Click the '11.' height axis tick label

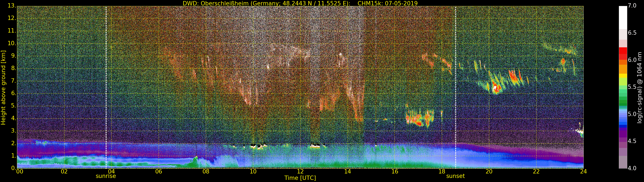[12, 31]
